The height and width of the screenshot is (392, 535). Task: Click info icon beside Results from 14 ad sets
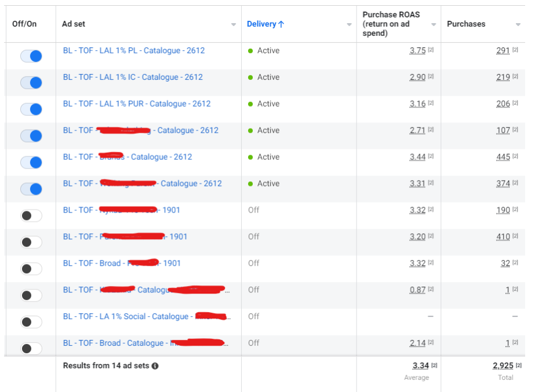click(155, 366)
